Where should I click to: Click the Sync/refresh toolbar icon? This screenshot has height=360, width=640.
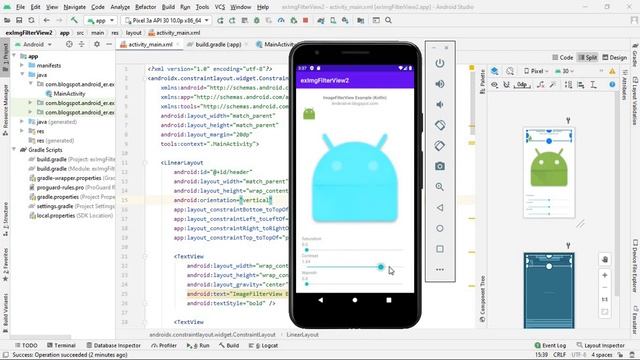[31, 20]
